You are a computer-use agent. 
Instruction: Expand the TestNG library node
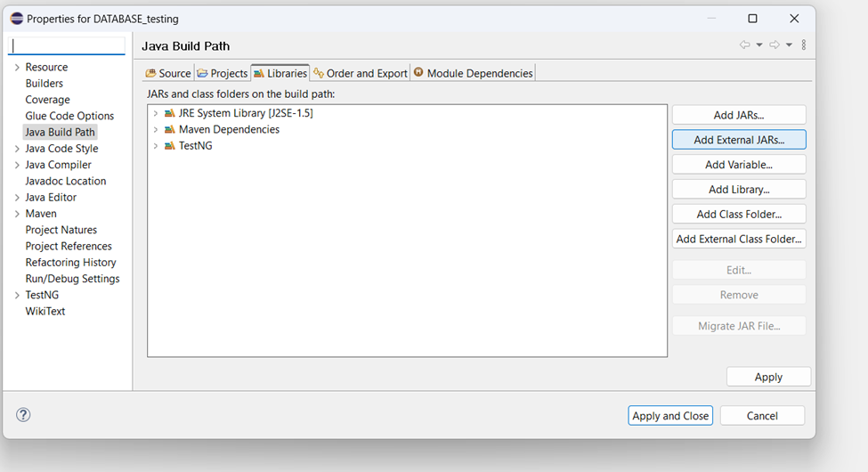coord(156,146)
